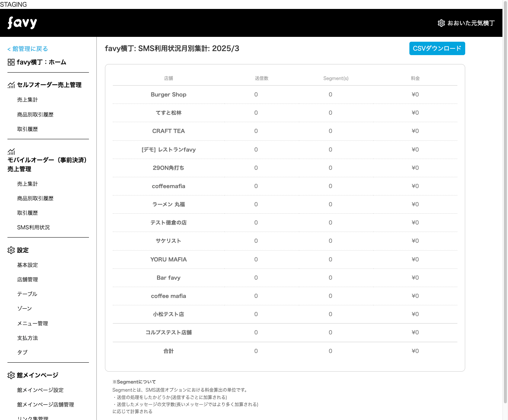
Task: Open メニュー管理 in the sidebar
Action: [x=33, y=324]
